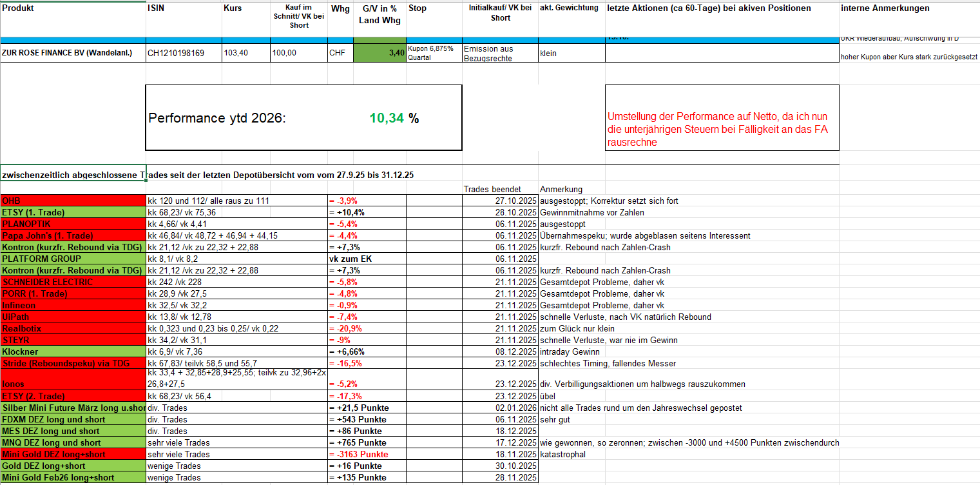Select the interne Anmerkungen header
980x485 pixels.
pyautogui.click(x=885, y=8)
